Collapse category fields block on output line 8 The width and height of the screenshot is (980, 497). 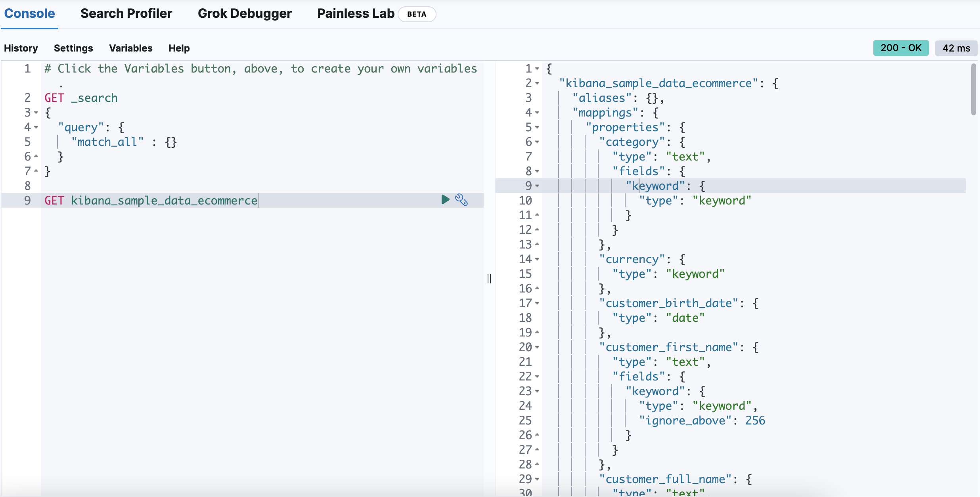pyautogui.click(x=537, y=171)
